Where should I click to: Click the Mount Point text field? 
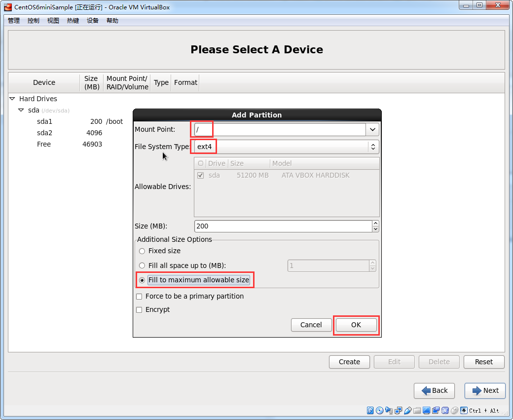coord(280,130)
